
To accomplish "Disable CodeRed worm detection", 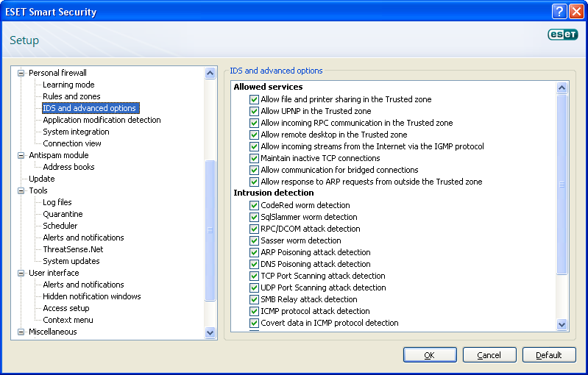I will 254,205.
